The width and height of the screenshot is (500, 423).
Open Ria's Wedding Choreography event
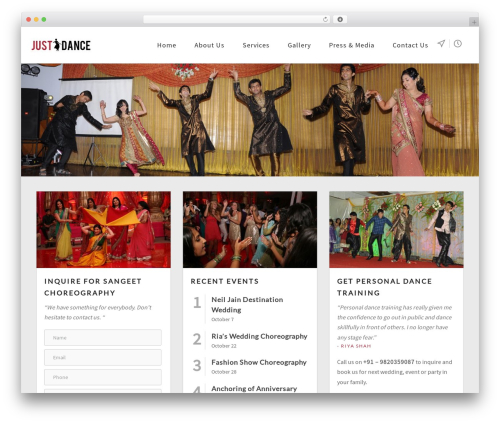[259, 336]
